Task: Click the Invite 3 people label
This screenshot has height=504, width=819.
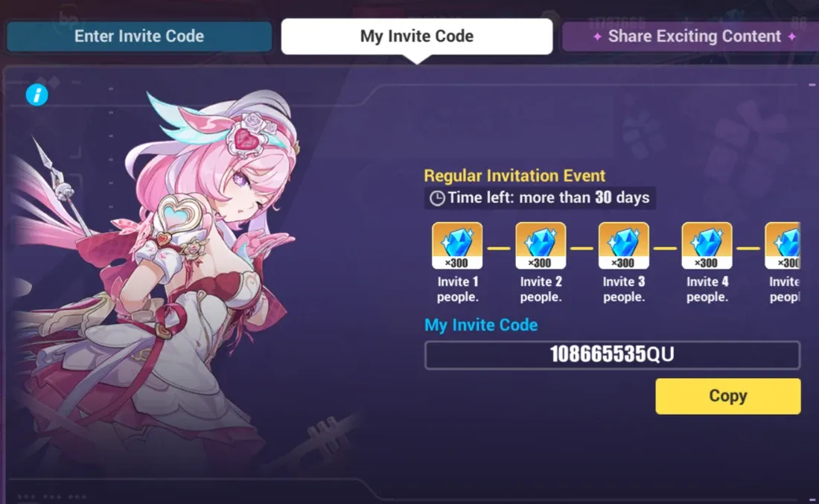Action: 624,289
